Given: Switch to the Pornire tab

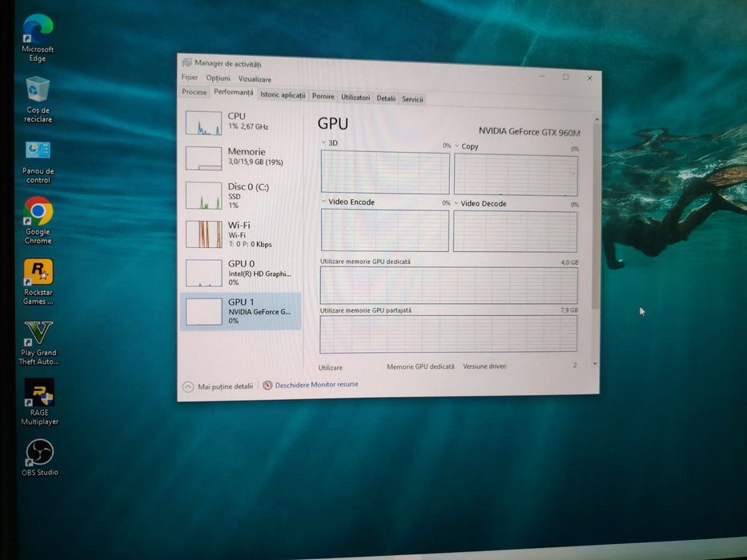Looking at the screenshot, I should point(323,96).
